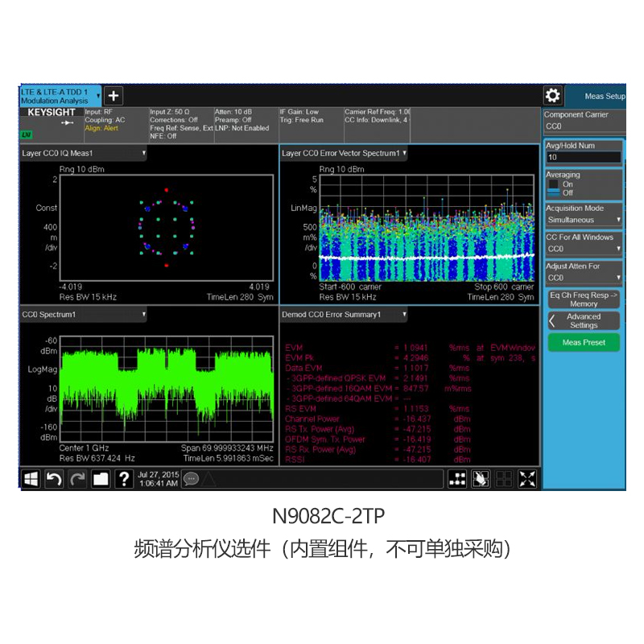Open the settings gear menu
This screenshot has height=644, width=644.
(x=552, y=96)
